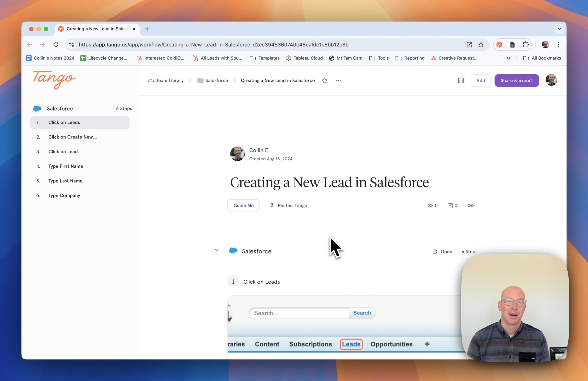Click the open-in-app icon in address bar
The image size is (588, 381).
pos(469,45)
